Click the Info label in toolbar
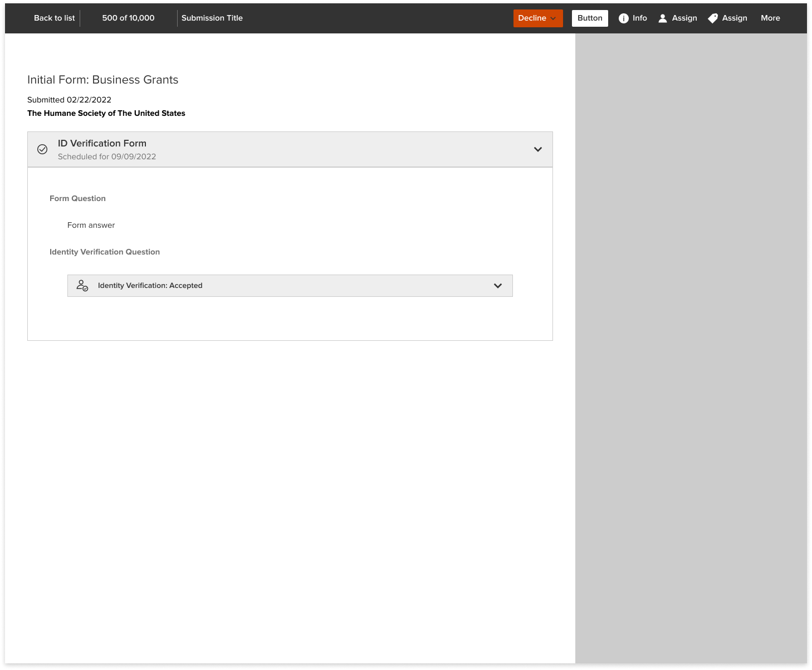The width and height of the screenshot is (812, 670). click(640, 18)
